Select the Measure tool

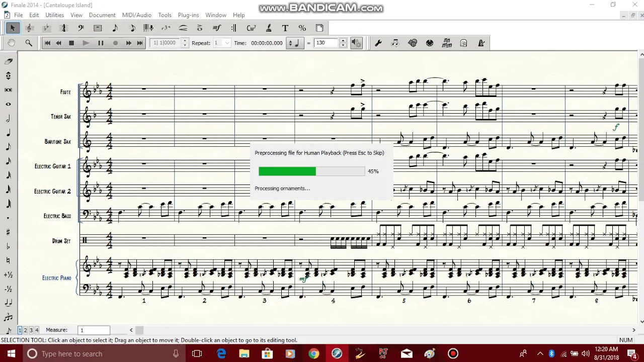pos(98,28)
